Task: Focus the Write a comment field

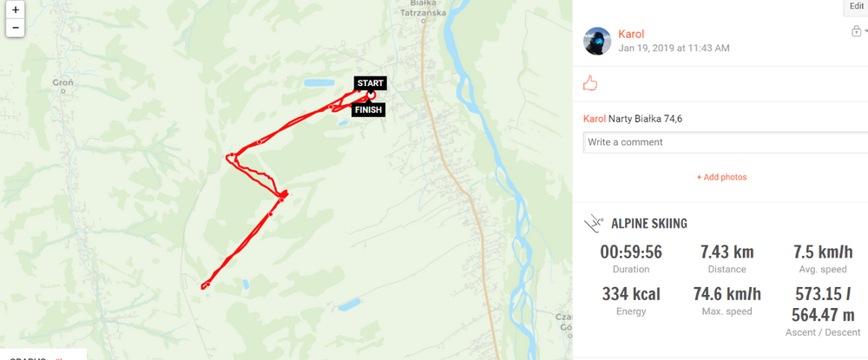Action: (x=725, y=142)
